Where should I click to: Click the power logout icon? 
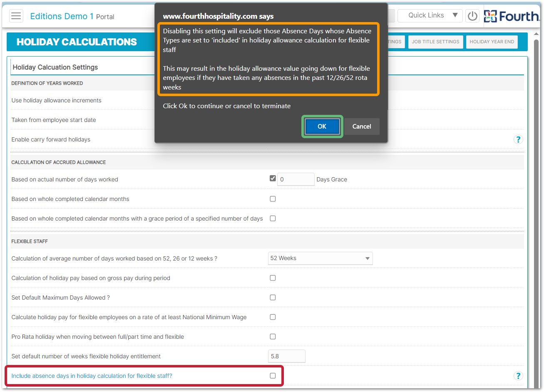coord(472,16)
